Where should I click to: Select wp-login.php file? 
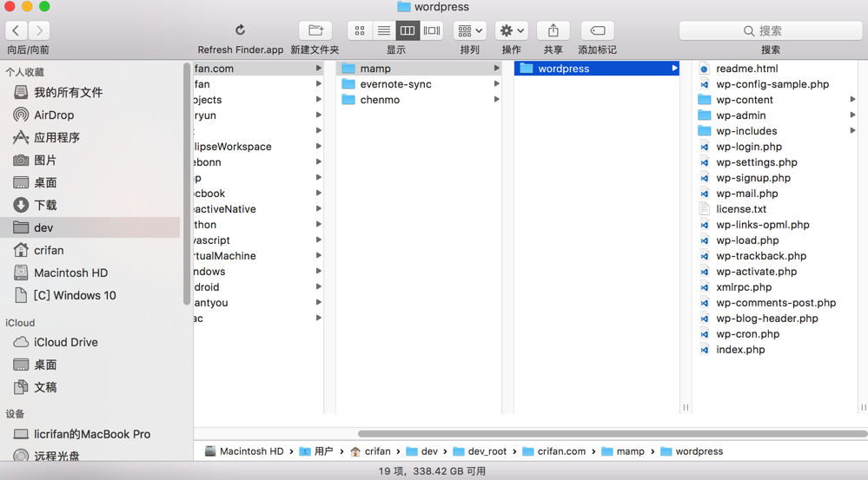748,147
